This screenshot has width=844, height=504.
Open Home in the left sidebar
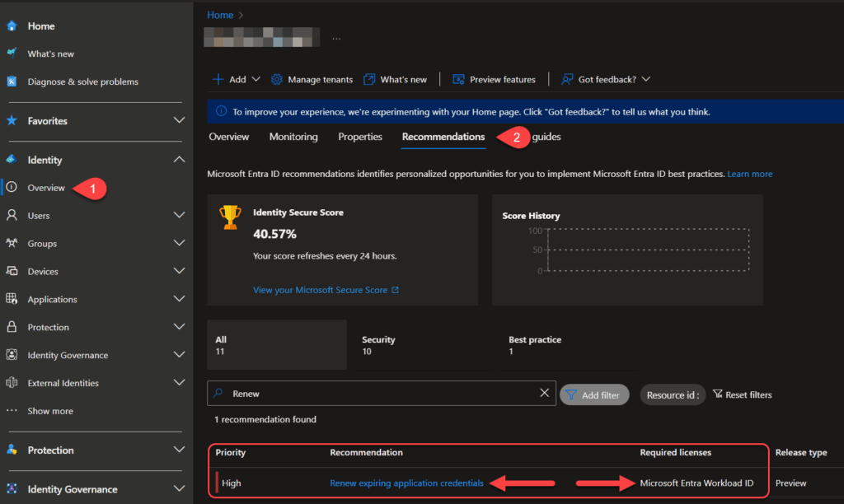point(41,26)
